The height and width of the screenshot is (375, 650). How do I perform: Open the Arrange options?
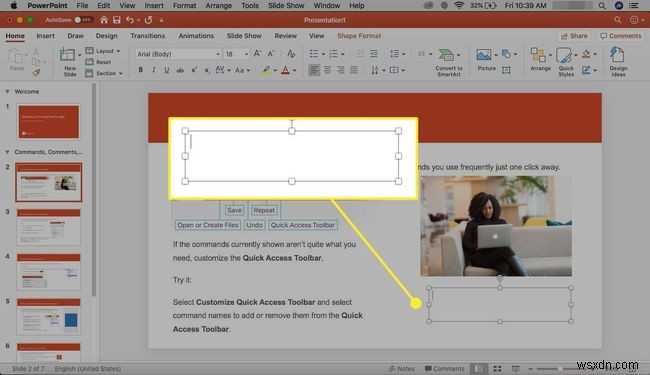[540, 59]
